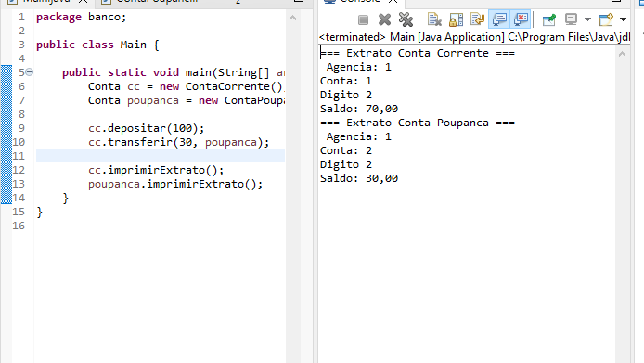
Task: Click line number 9 in the gutter
Action: pos(21,129)
